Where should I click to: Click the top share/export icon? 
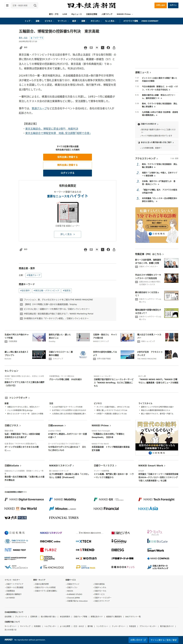114,47
